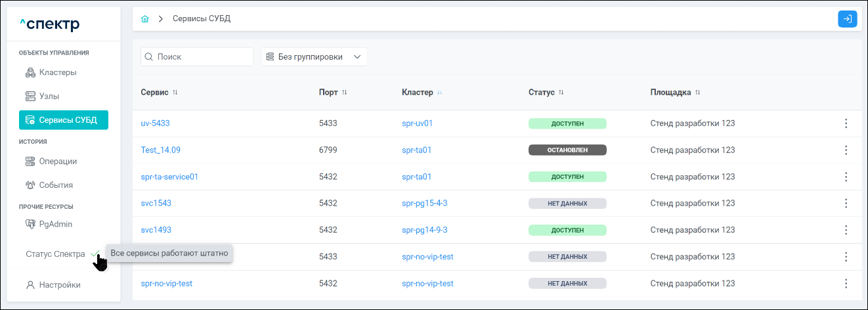Navigate to События in sidebar

point(56,185)
